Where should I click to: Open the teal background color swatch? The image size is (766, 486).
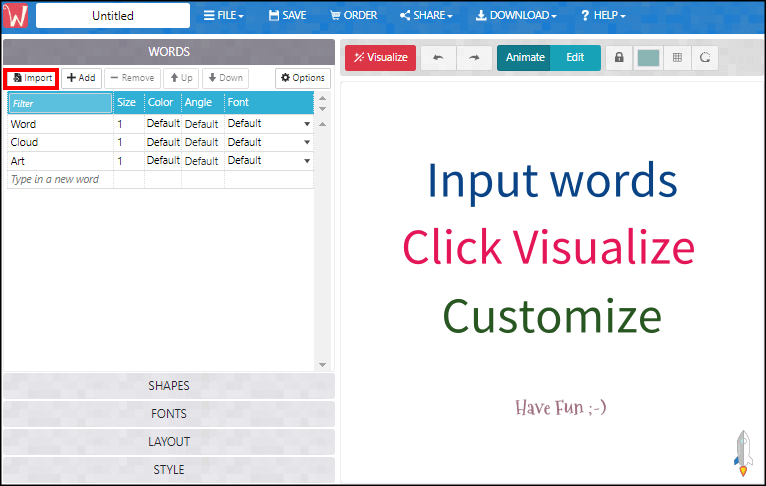(648, 58)
